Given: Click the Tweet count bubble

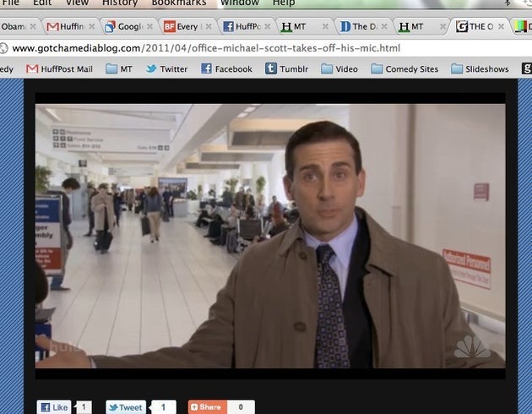Looking at the screenshot, I should 164,407.
